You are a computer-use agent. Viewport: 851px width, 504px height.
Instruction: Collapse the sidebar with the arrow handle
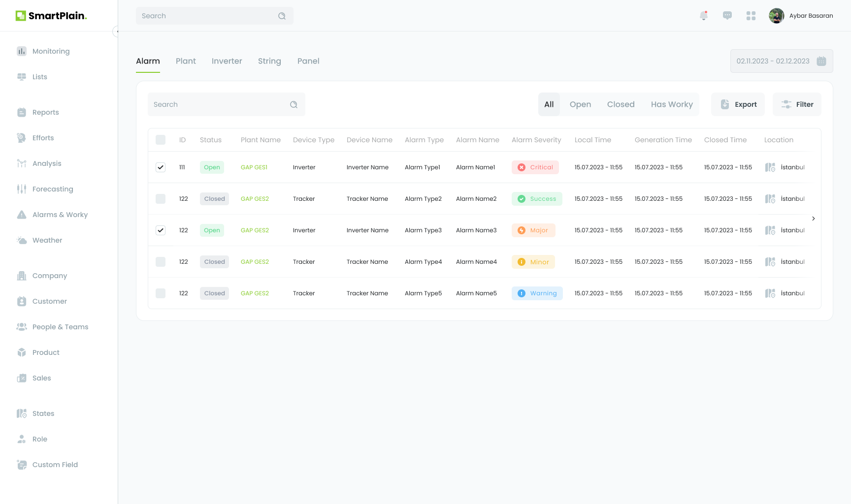coord(116,31)
